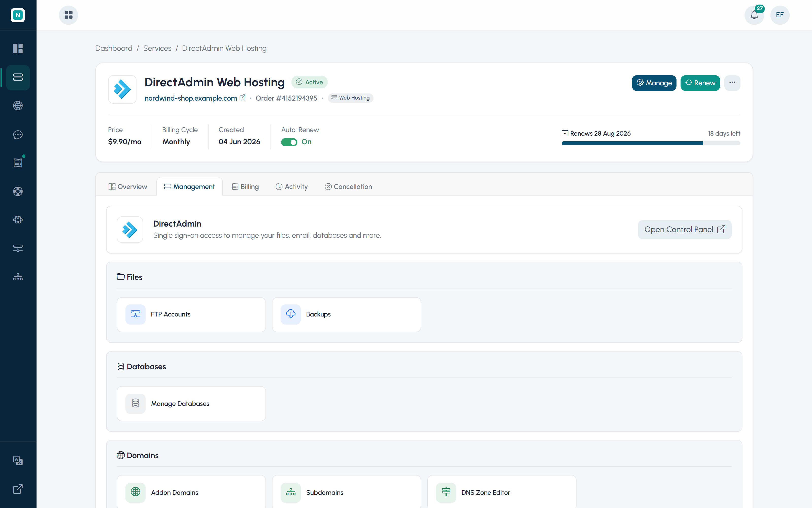The image size is (812, 508).
Task: Click the $9.90/mo price value
Action: [x=125, y=142]
